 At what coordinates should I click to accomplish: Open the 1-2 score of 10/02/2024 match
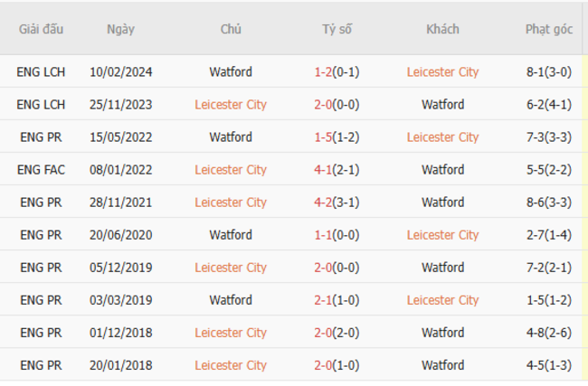[324, 71]
